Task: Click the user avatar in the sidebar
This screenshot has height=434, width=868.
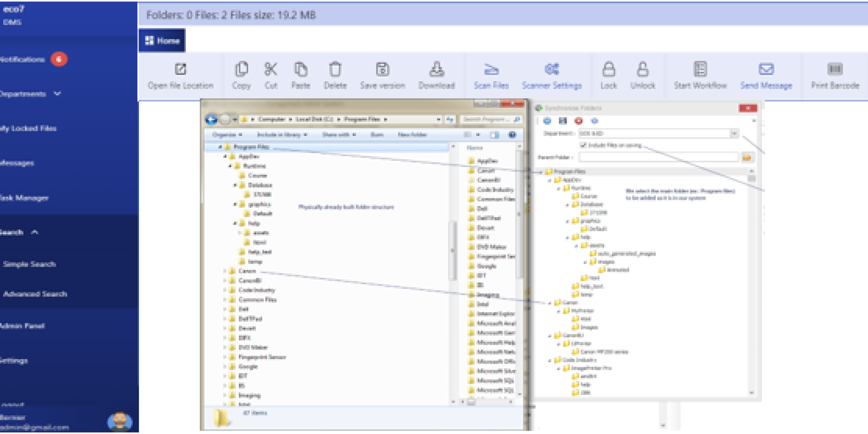Action: click(x=120, y=422)
